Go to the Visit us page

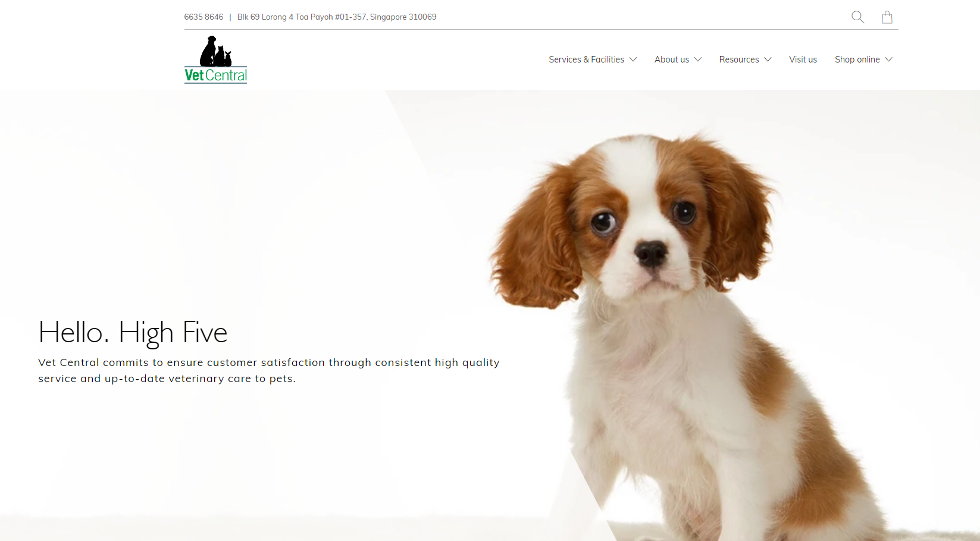click(803, 60)
